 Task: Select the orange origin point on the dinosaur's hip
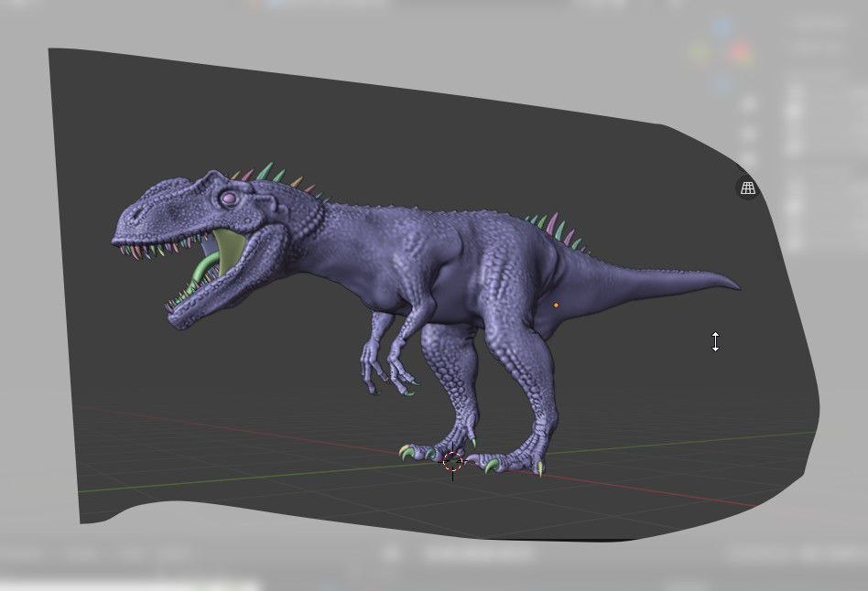558,304
